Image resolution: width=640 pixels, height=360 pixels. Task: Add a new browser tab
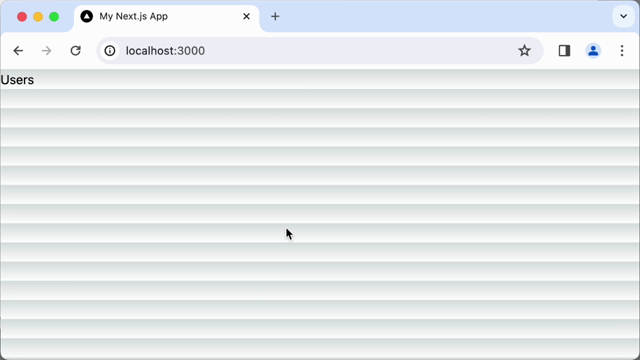(x=275, y=16)
